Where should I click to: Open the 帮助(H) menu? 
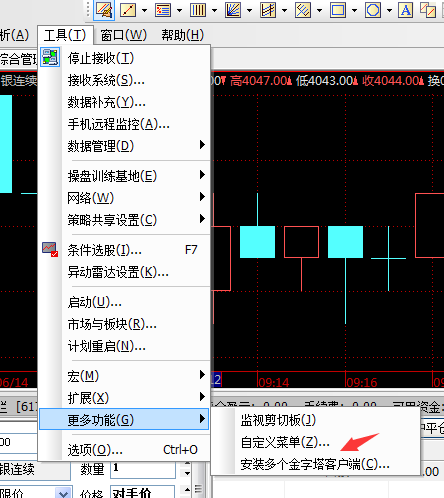183,35
